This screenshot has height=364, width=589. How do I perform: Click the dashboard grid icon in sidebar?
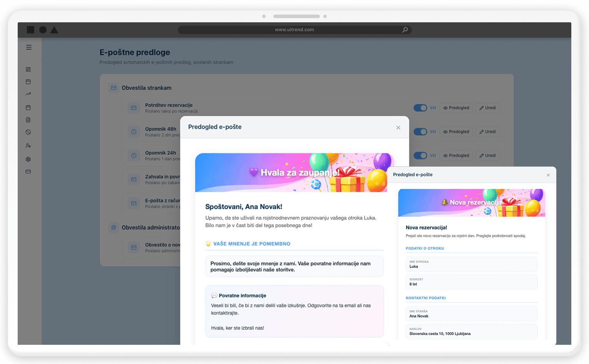(x=28, y=70)
